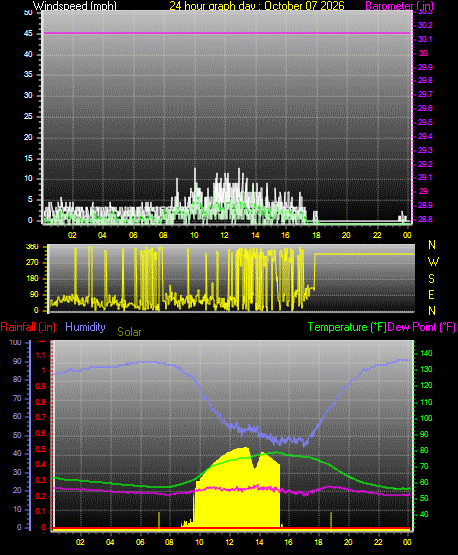The image size is (458, 555).
Task: Click the 29.1 barometer axis value
Action: (x=425, y=177)
